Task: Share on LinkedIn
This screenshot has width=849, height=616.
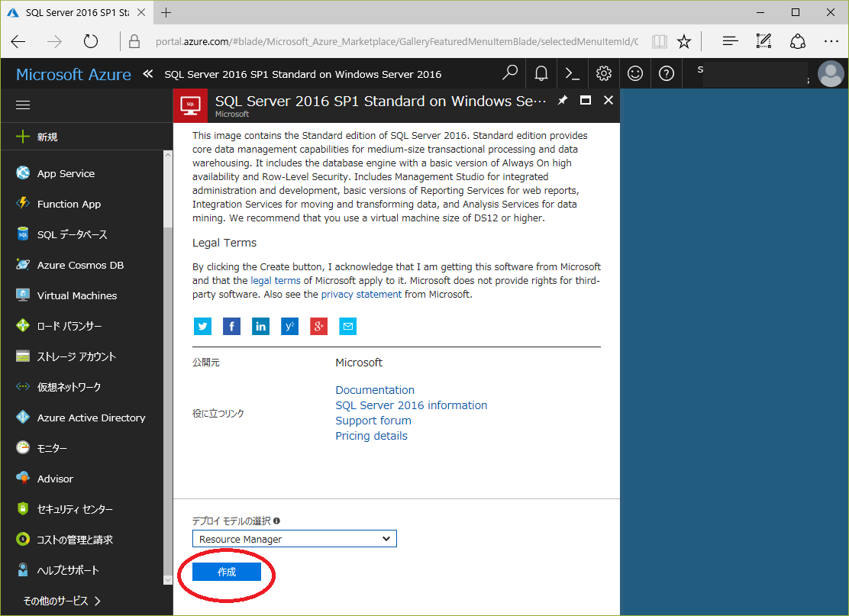Action: click(260, 326)
